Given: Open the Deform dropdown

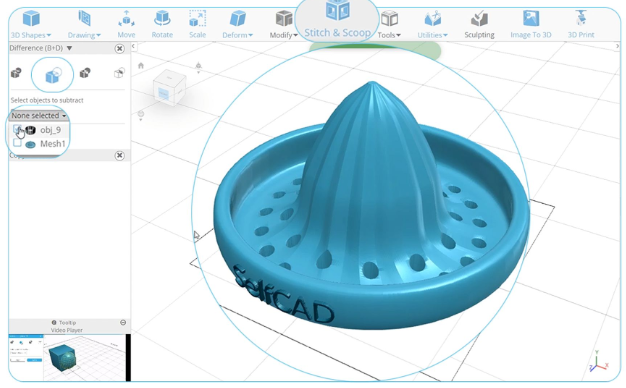Looking at the screenshot, I should pyautogui.click(x=238, y=25).
